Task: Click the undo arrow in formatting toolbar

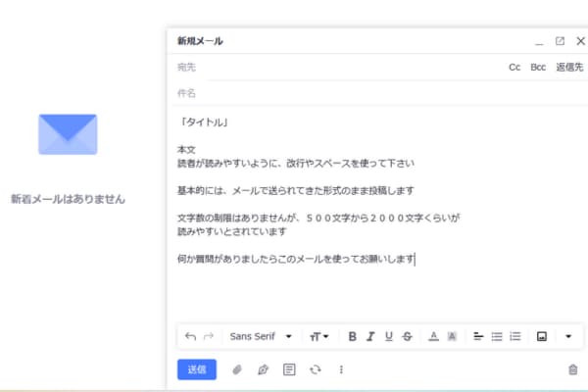Action: click(x=190, y=336)
